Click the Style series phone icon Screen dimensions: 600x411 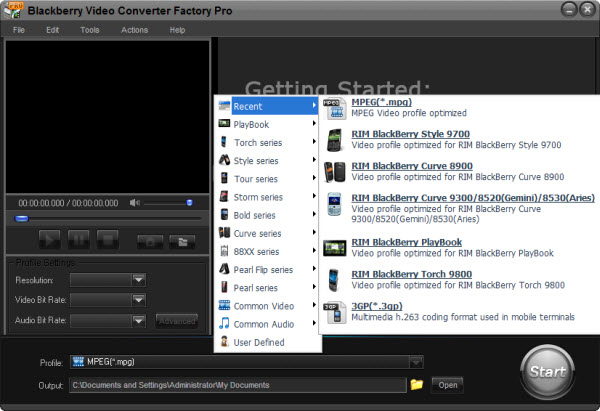(x=224, y=160)
